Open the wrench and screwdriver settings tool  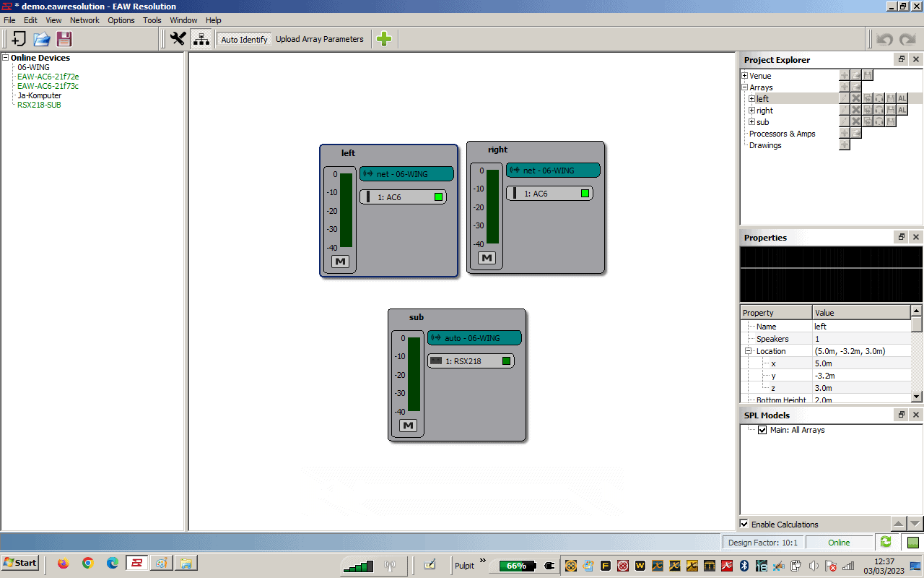click(x=178, y=39)
